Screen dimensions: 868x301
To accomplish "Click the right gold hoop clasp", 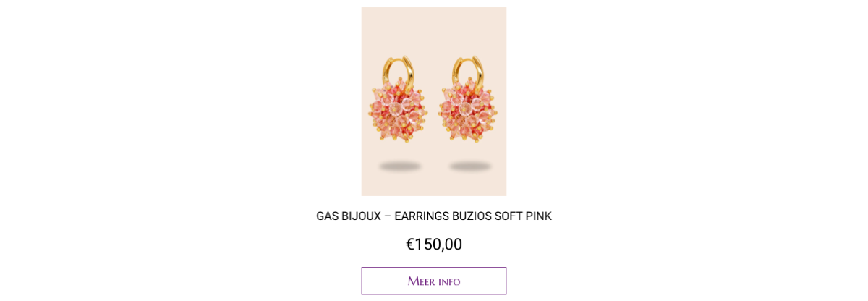I will (x=469, y=74).
